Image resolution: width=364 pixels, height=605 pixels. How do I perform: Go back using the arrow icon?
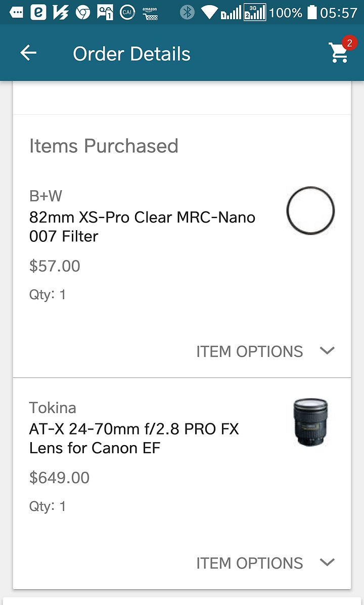pyautogui.click(x=29, y=53)
